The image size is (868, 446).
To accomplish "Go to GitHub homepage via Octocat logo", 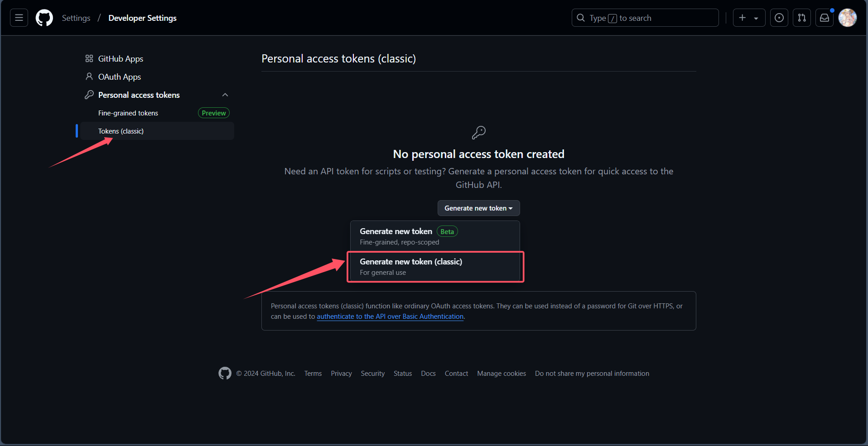I will (x=44, y=18).
